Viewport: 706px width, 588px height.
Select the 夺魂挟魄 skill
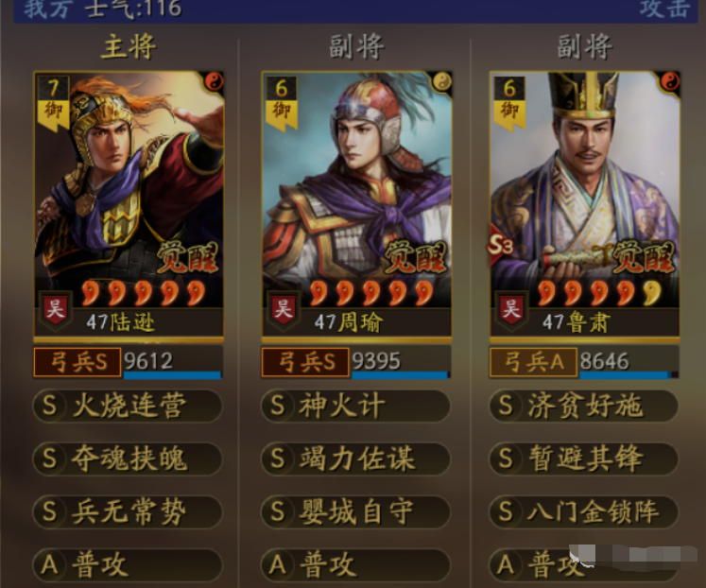coord(128,458)
